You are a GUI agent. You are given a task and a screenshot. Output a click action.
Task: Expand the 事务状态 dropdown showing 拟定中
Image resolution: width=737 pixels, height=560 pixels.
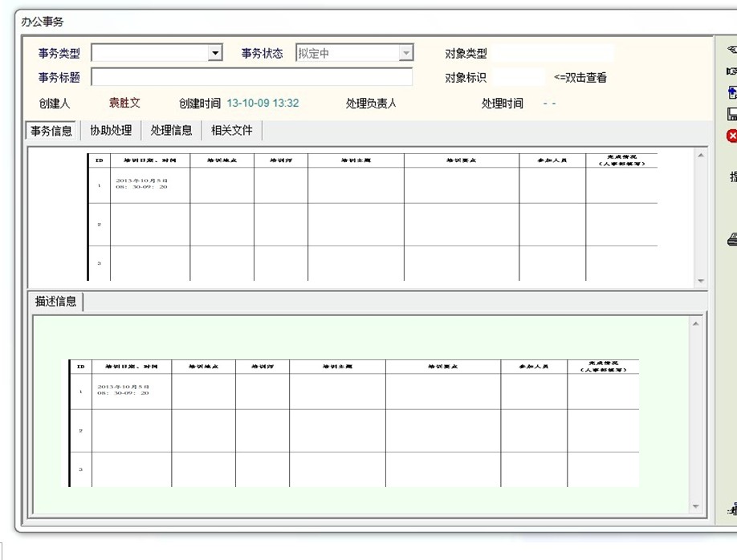tap(406, 54)
